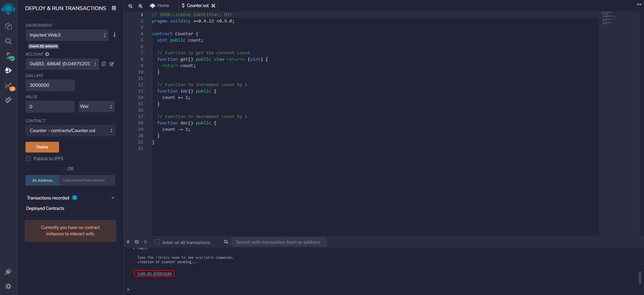Viewport: 644px width, 295px height.
Task: Open the Environment dropdown Injected Web3
Action: click(67, 35)
